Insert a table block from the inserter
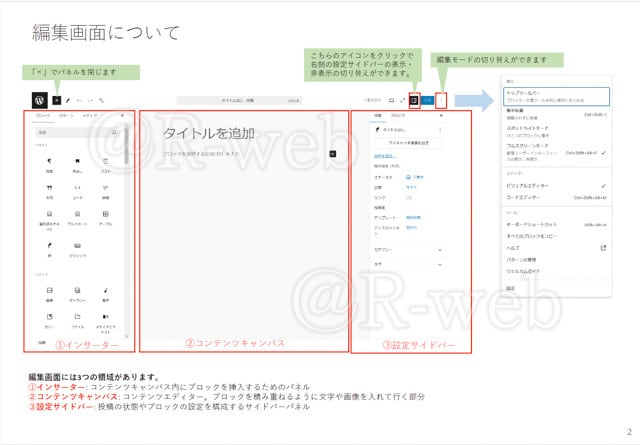This screenshot has width=640, height=445. point(105,216)
